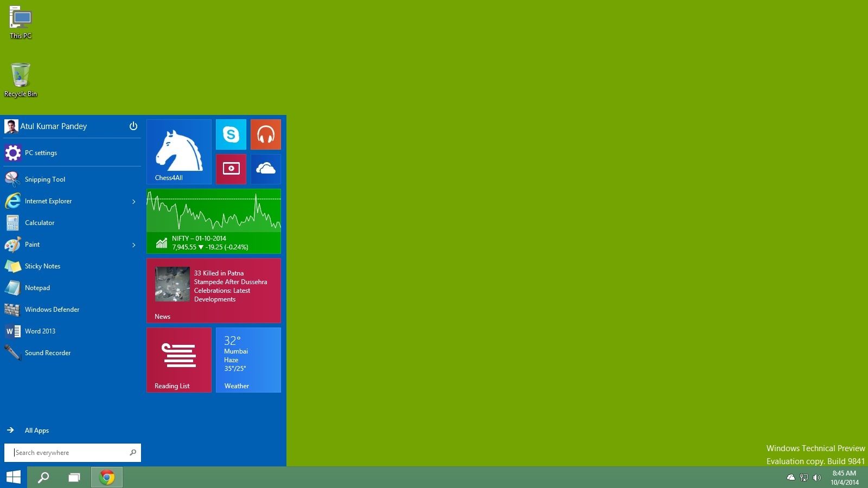
Task: Click the Windows Start button on taskbar
Action: pyautogui.click(x=14, y=477)
